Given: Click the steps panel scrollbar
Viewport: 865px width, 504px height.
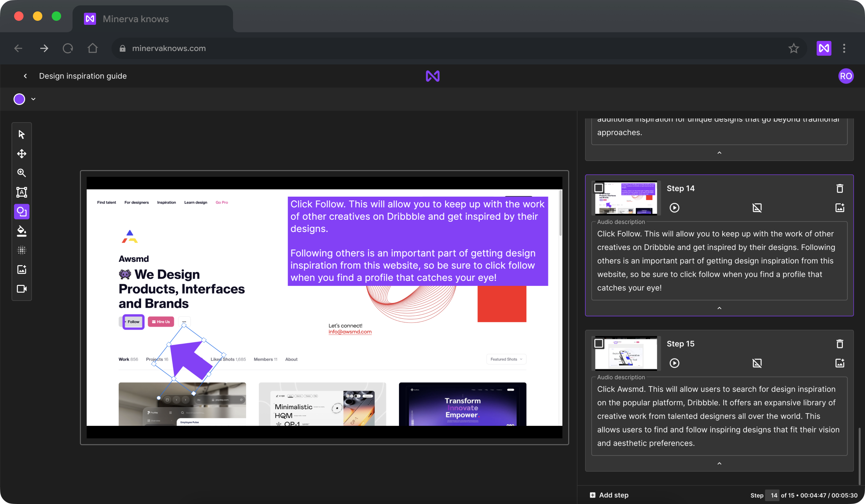Looking at the screenshot, I should pos(859,456).
